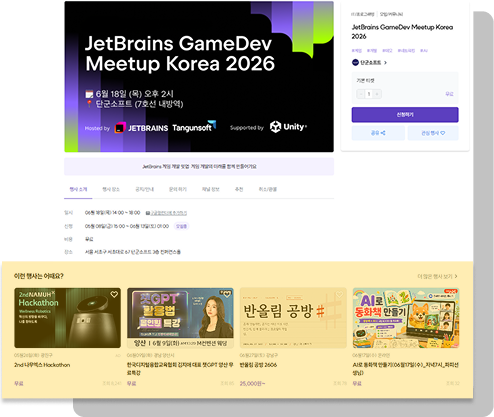
Task: Share the event with the 공유 button
Action: (378, 133)
